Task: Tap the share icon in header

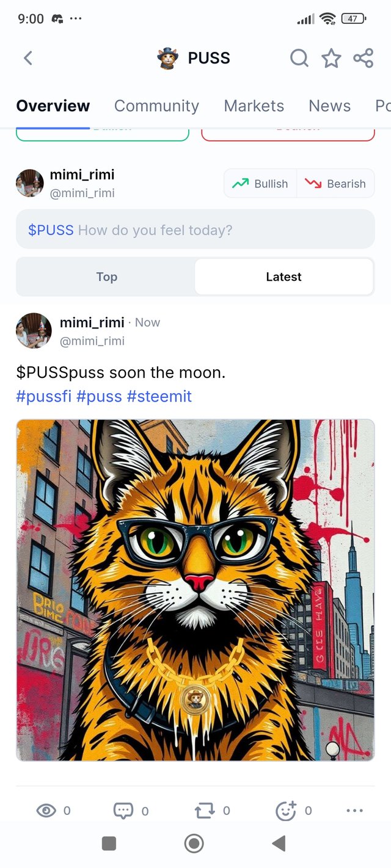Action: click(364, 58)
